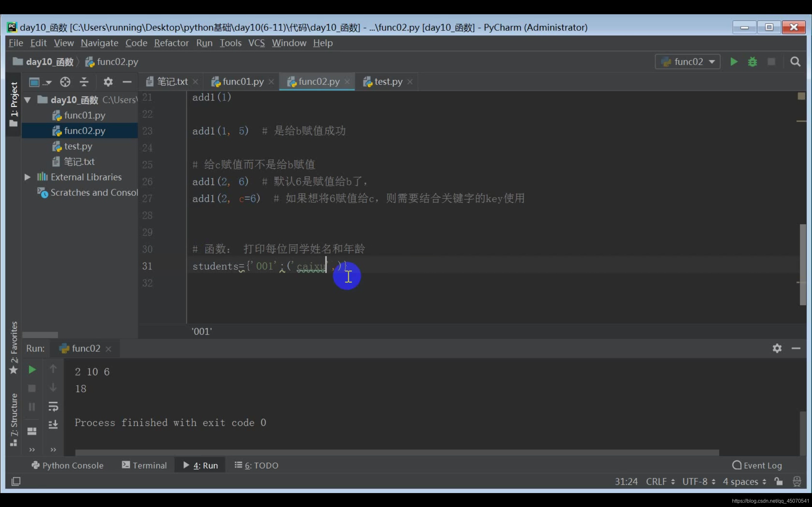This screenshot has height=507, width=812.
Task: Select test.py in the project tree
Action: (78, 146)
